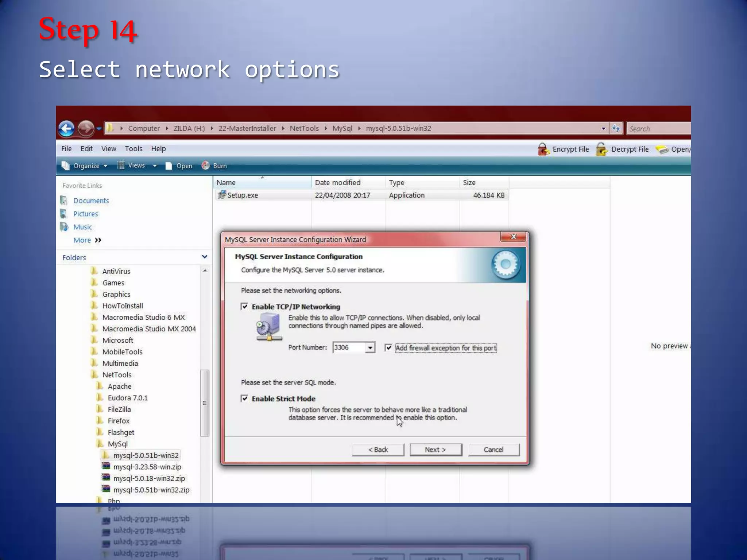
Task: Select Setup.exe file icon
Action: tap(221, 195)
